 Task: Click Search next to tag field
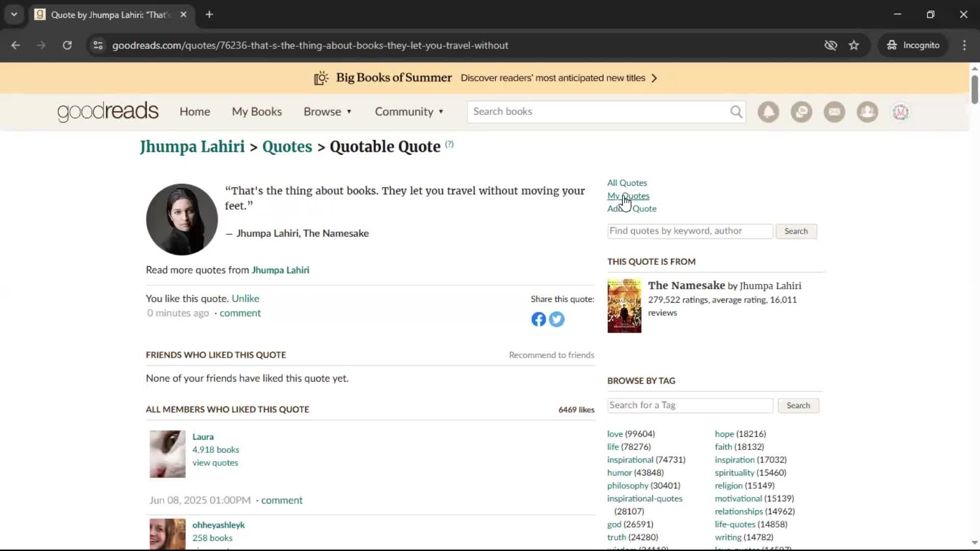(x=798, y=406)
